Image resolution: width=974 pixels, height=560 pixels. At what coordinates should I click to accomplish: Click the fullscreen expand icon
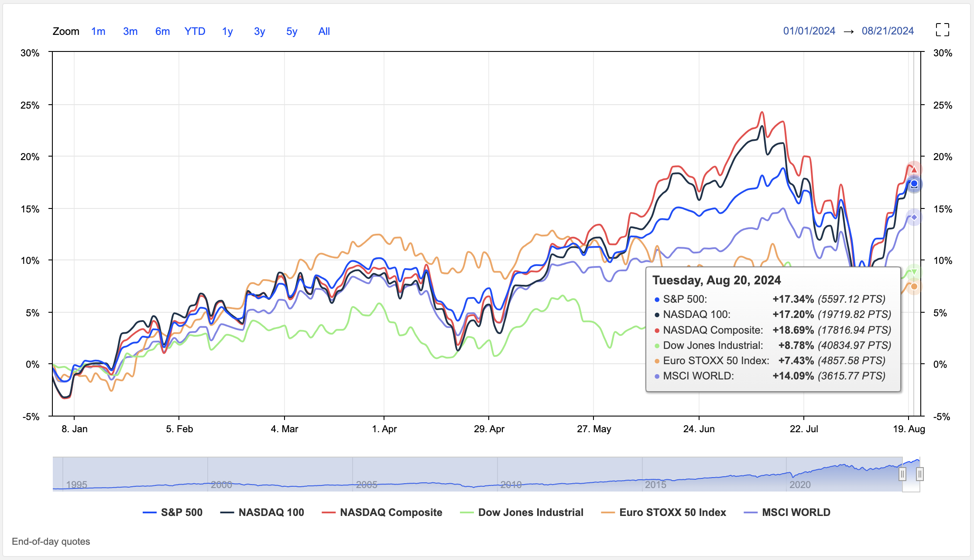click(942, 30)
